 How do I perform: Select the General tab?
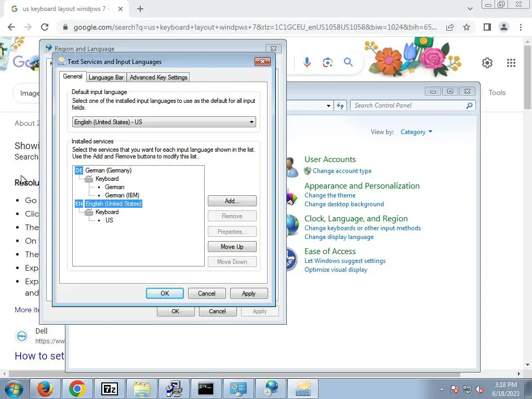pos(73,77)
